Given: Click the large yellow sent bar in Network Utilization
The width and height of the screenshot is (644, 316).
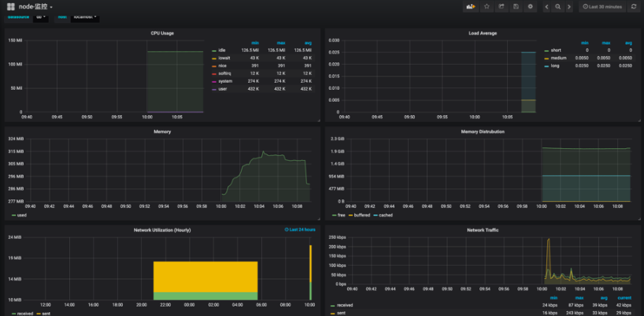Looking at the screenshot, I should [205, 277].
